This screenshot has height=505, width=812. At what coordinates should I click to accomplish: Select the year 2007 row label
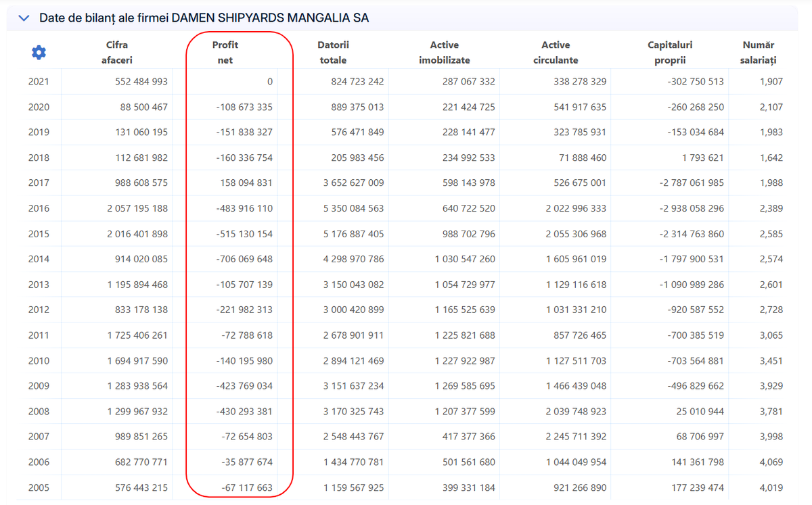(x=39, y=437)
